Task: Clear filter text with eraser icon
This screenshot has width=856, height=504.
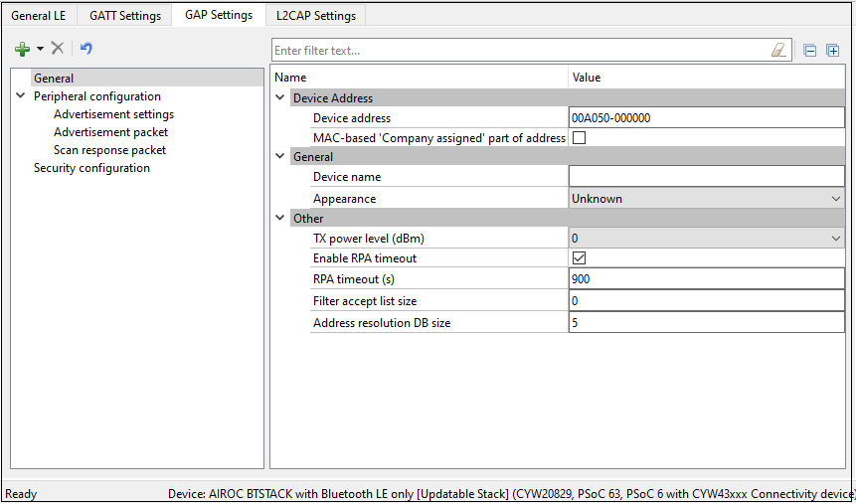Action: click(778, 50)
